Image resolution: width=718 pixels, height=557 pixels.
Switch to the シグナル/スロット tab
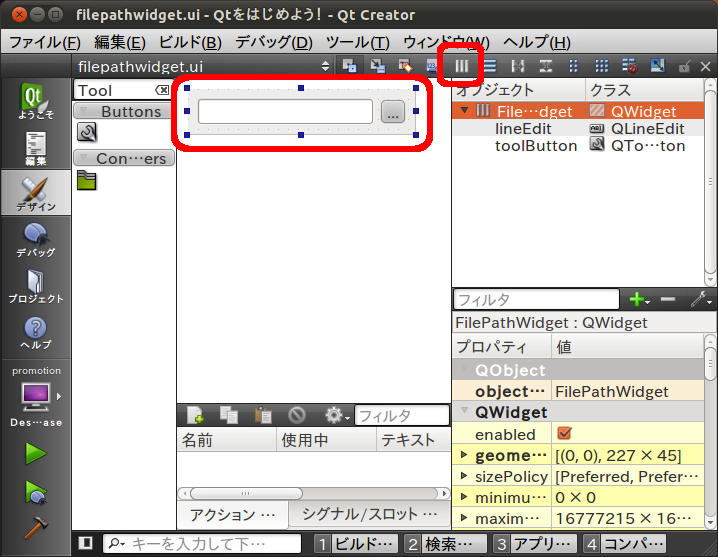click(x=370, y=514)
